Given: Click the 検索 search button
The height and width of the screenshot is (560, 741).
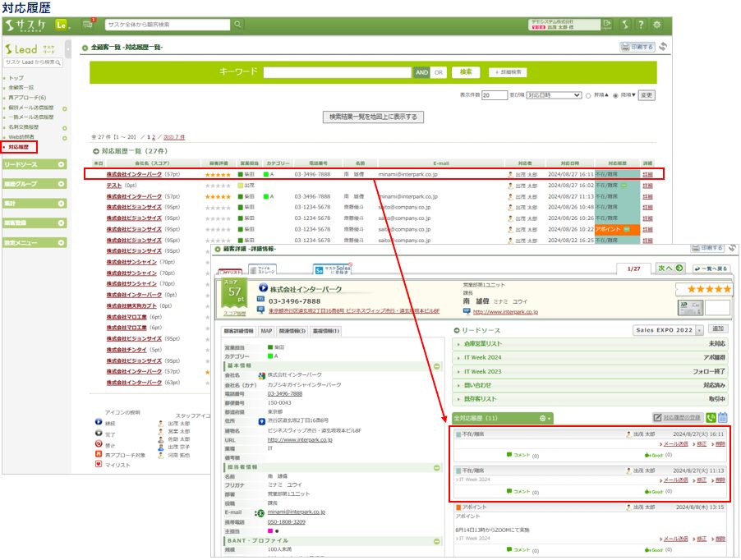Looking at the screenshot, I should (x=466, y=71).
